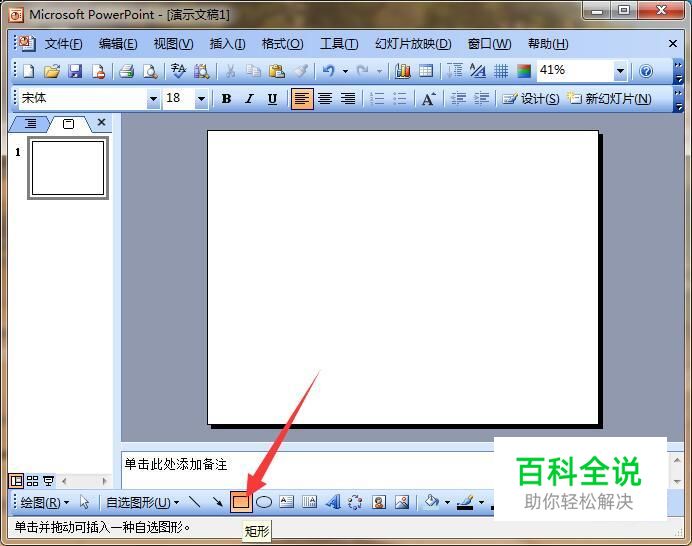Click Increase Font Size icon
The image size is (692, 546).
tap(428, 99)
